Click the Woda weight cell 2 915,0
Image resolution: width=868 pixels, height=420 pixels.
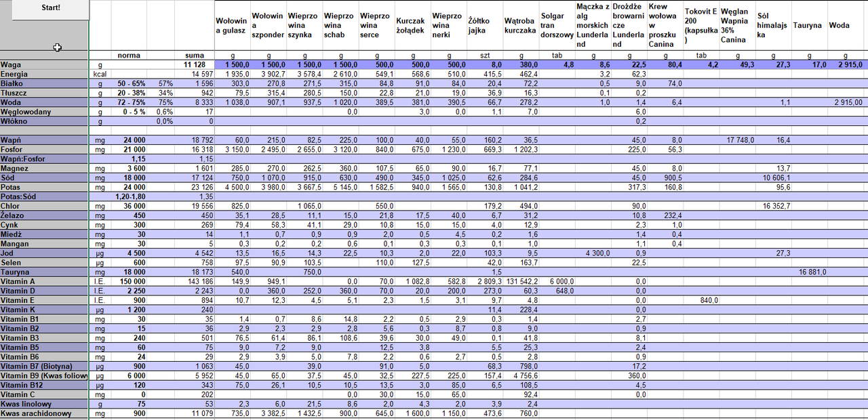(846, 65)
